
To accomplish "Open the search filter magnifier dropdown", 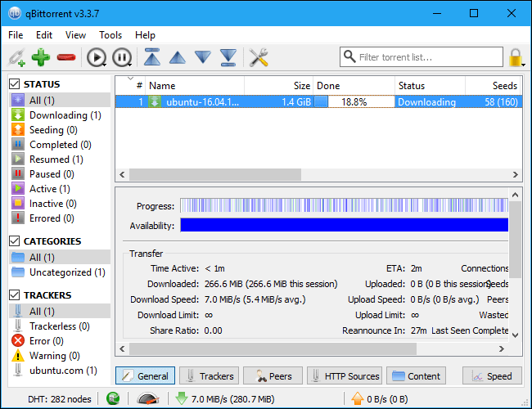I will [350, 57].
